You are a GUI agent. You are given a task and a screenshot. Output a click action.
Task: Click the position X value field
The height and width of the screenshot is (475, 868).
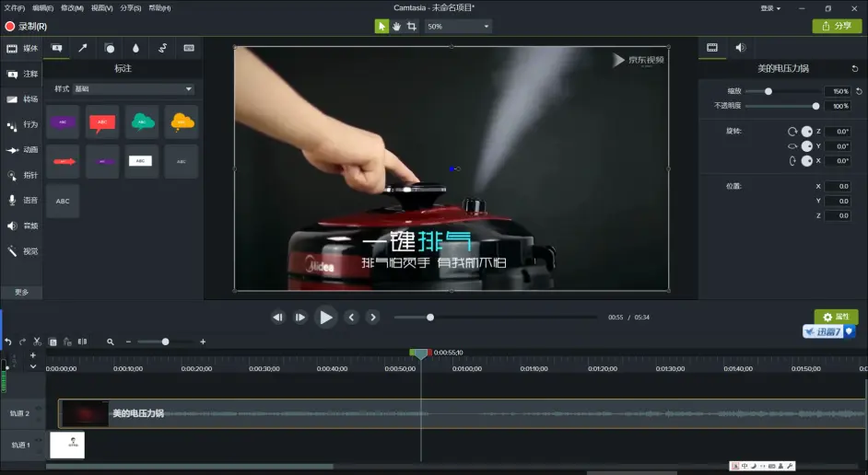pos(837,186)
